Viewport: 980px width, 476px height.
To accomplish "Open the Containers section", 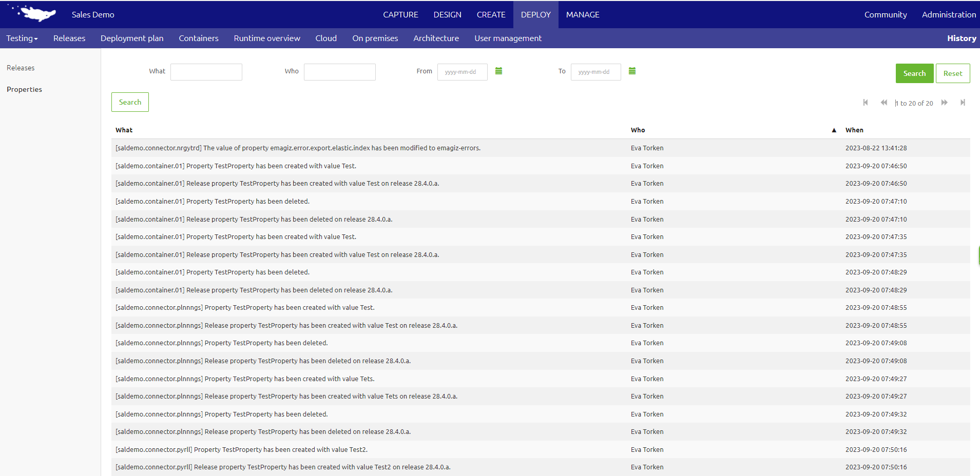I will pyautogui.click(x=198, y=38).
